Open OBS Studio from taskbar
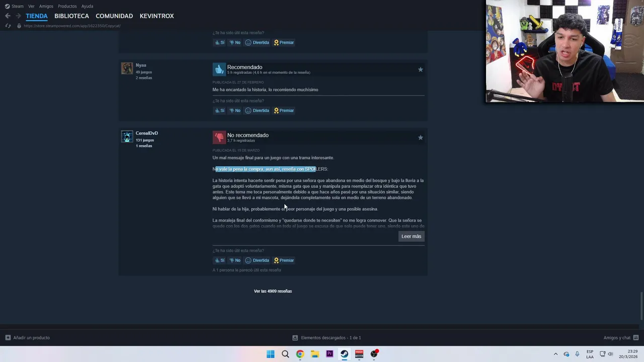644x362 pixels. 374,354
